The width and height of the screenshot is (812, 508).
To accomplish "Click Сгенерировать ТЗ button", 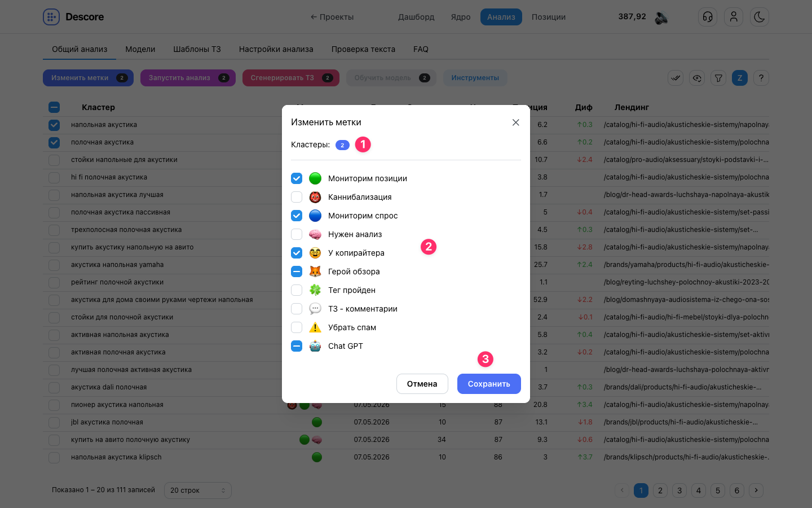I will [x=291, y=78].
